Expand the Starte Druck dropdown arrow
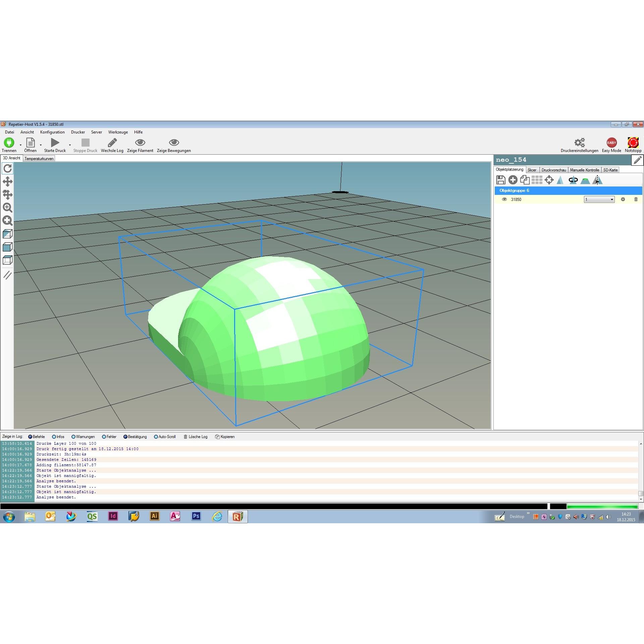This screenshot has width=644, height=644. (70, 145)
